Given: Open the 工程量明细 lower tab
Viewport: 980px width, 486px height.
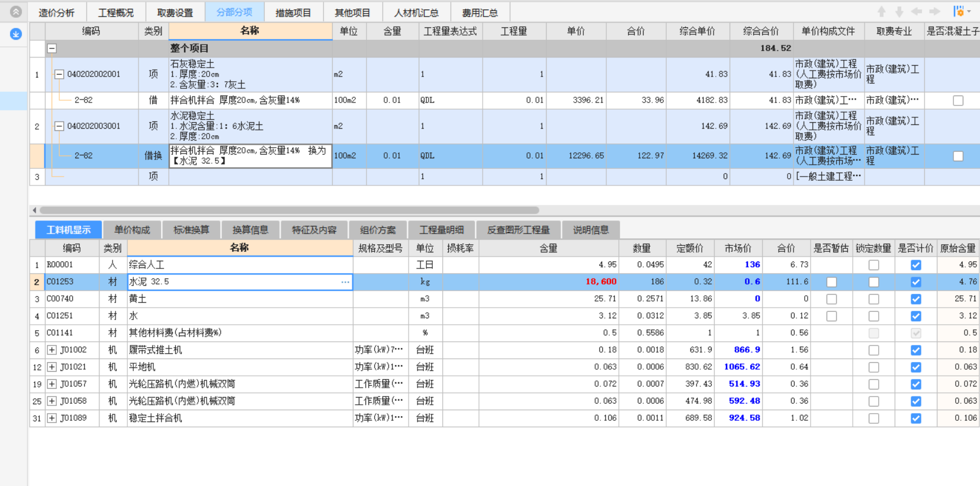Looking at the screenshot, I should click(442, 230).
